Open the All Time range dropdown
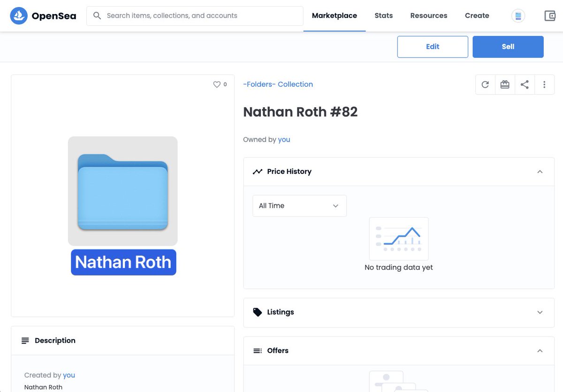 coord(299,206)
